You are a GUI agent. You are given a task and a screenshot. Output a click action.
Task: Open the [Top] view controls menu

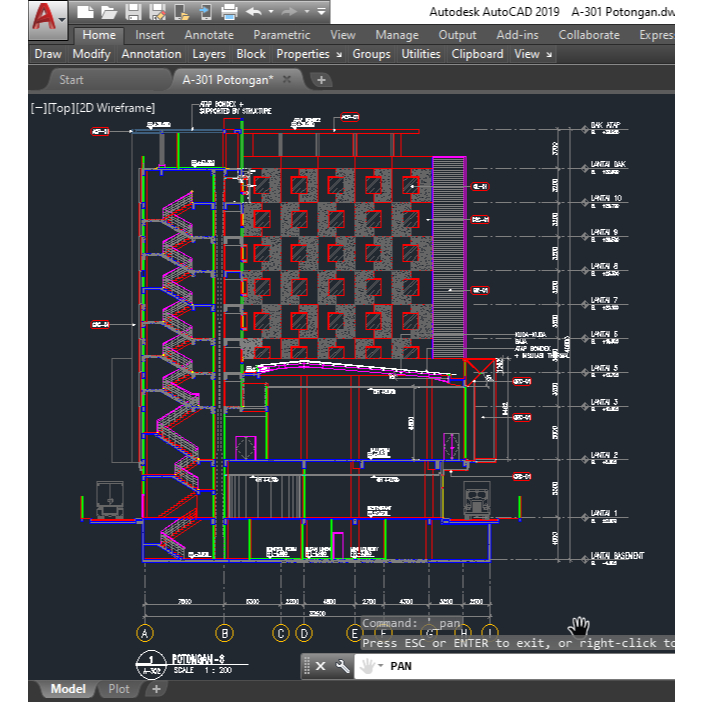(61, 108)
